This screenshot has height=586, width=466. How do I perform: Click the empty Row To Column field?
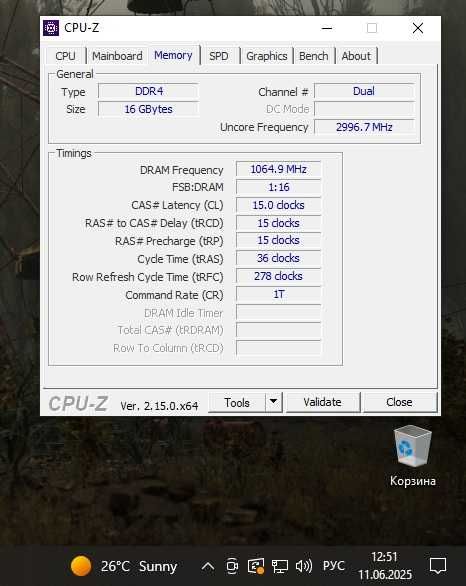click(x=278, y=348)
